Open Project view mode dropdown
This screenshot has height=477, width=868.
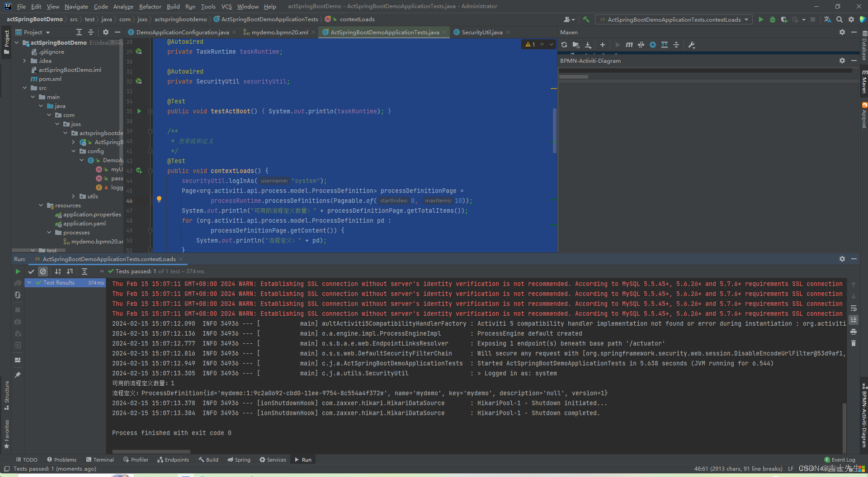pos(37,33)
